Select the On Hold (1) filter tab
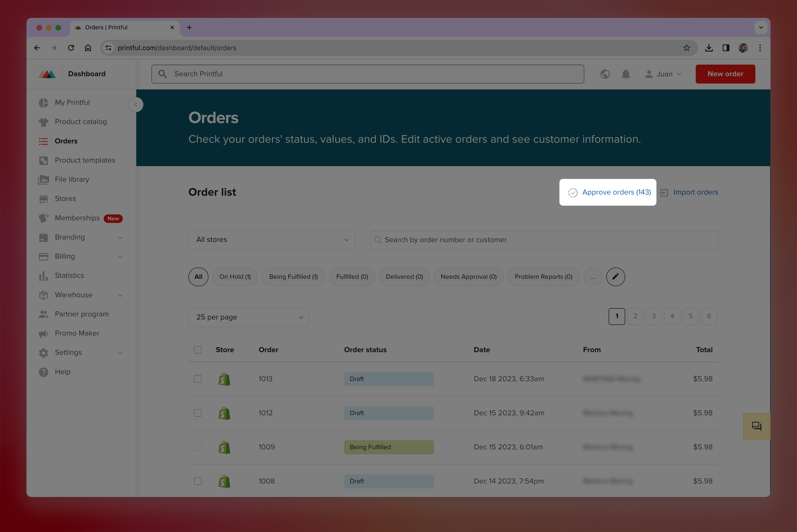The width and height of the screenshot is (797, 532). 235,276
